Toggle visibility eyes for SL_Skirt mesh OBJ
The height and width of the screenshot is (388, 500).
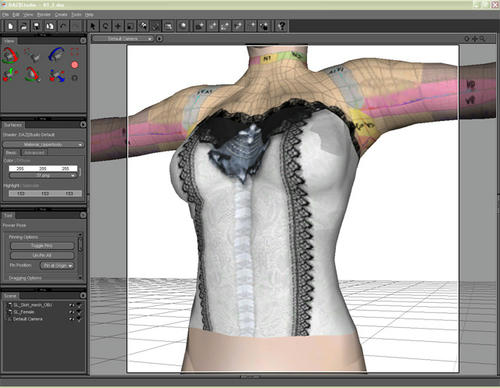tap(72, 305)
